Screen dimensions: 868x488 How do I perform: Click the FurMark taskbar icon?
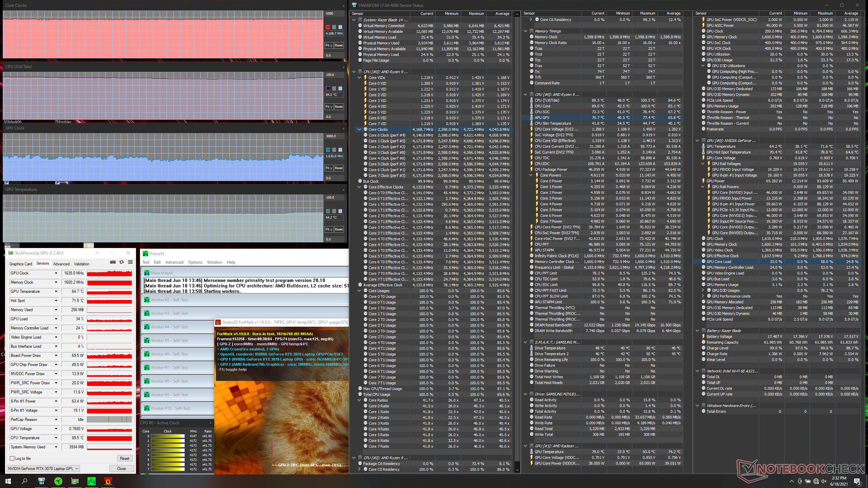(108, 481)
